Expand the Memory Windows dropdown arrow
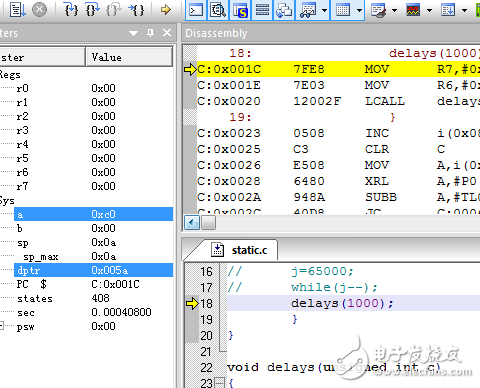 (x=359, y=10)
